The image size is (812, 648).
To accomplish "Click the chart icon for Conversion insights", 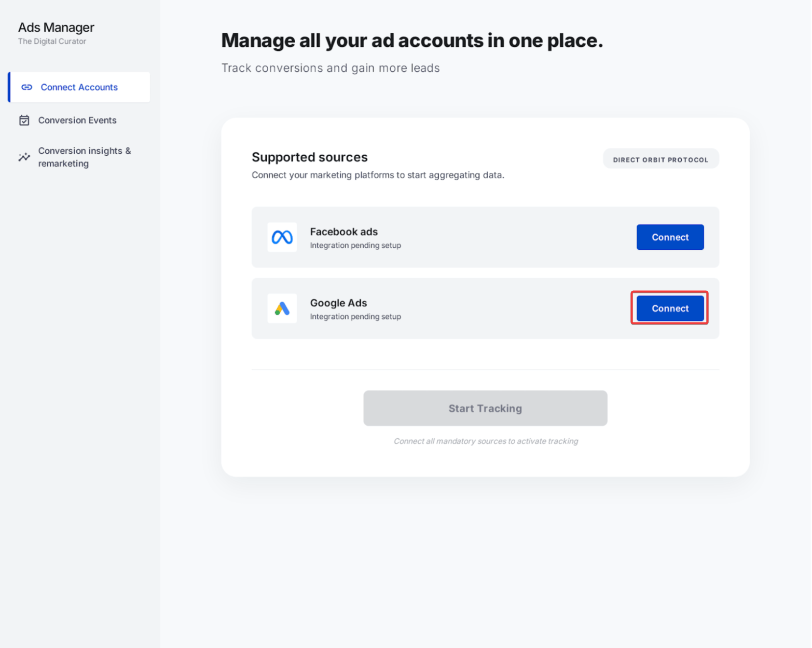I will point(24,157).
